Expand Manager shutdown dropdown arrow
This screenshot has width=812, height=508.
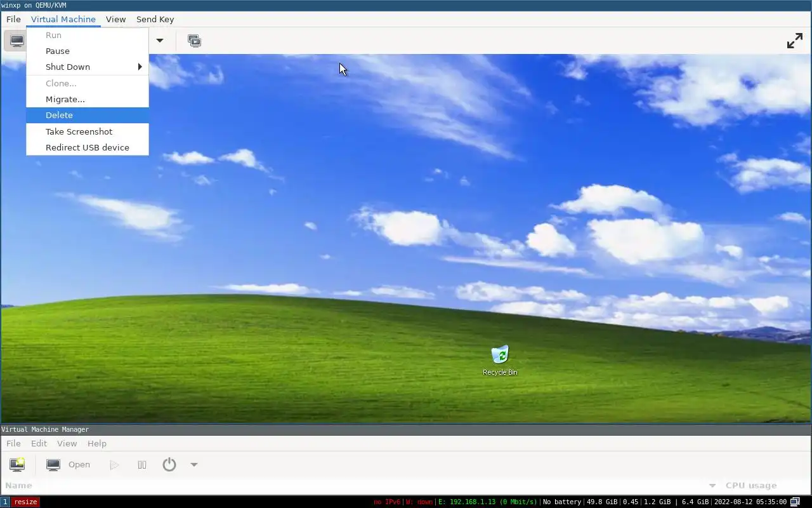pos(194,465)
